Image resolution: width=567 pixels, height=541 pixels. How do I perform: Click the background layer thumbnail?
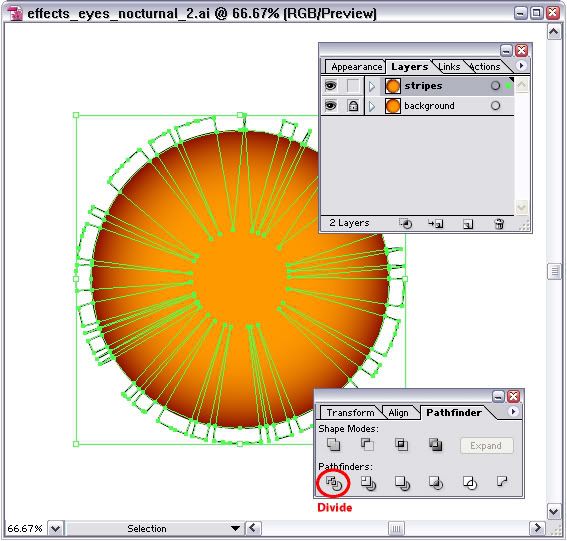click(393, 106)
